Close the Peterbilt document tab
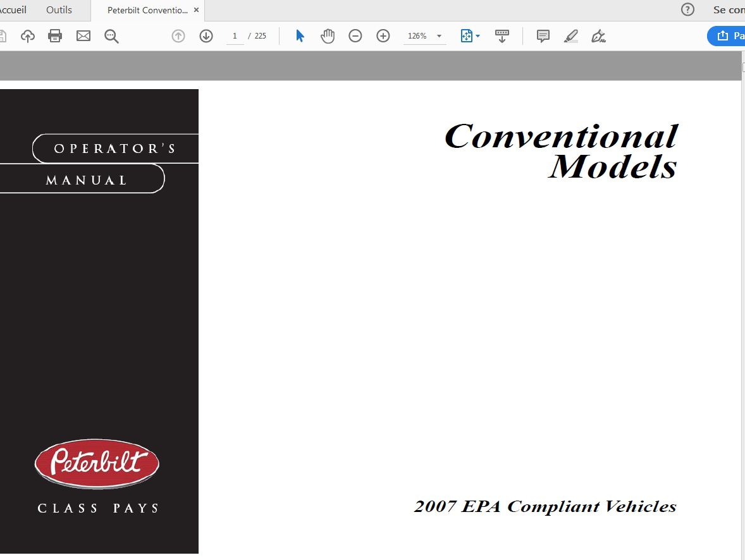This screenshot has width=745, height=560. (x=196, y=9)
